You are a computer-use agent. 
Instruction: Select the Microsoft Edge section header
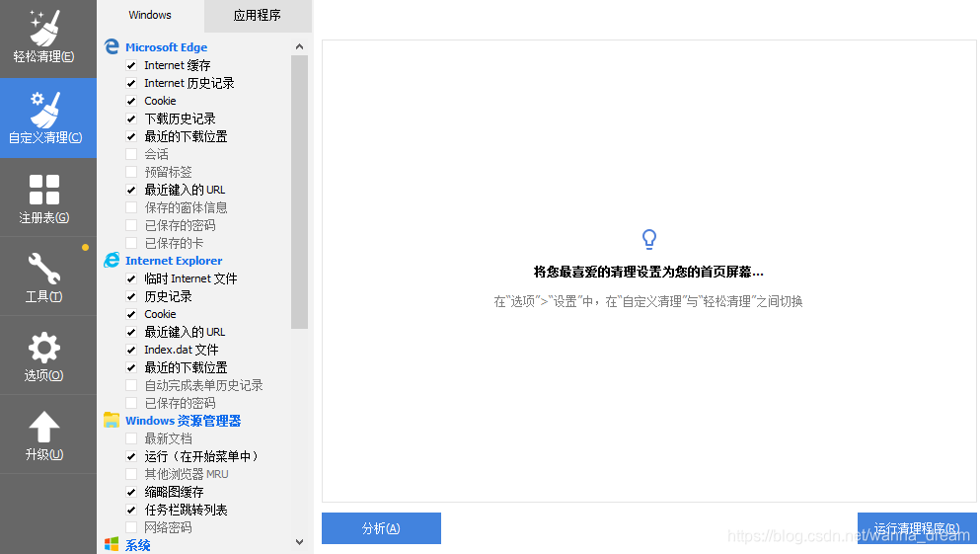pyautogui.click(x=166, y=47)
